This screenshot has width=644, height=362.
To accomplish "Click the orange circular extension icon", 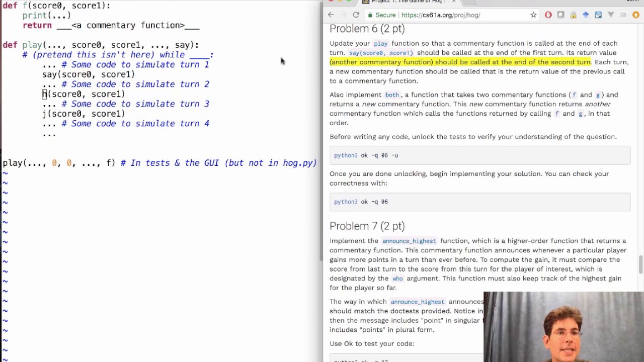I will [635, 15].
